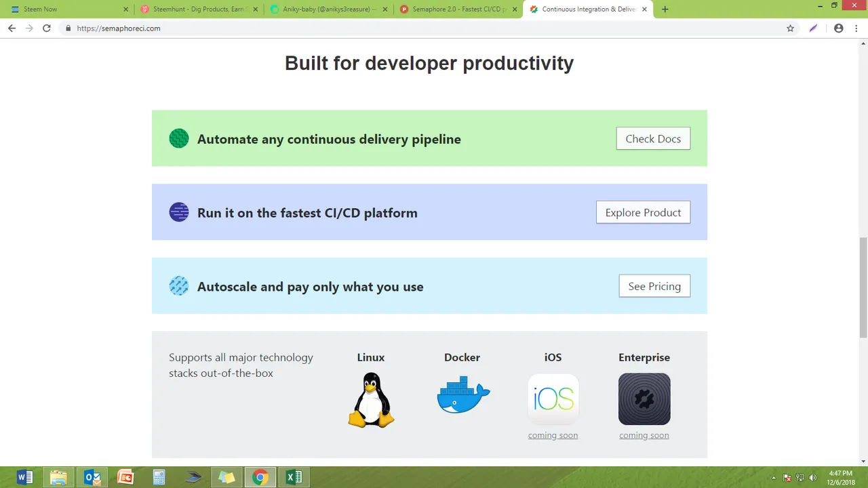Click the Enterprise label
Screen dimensions: 868x488
click(x=644, y=357)
